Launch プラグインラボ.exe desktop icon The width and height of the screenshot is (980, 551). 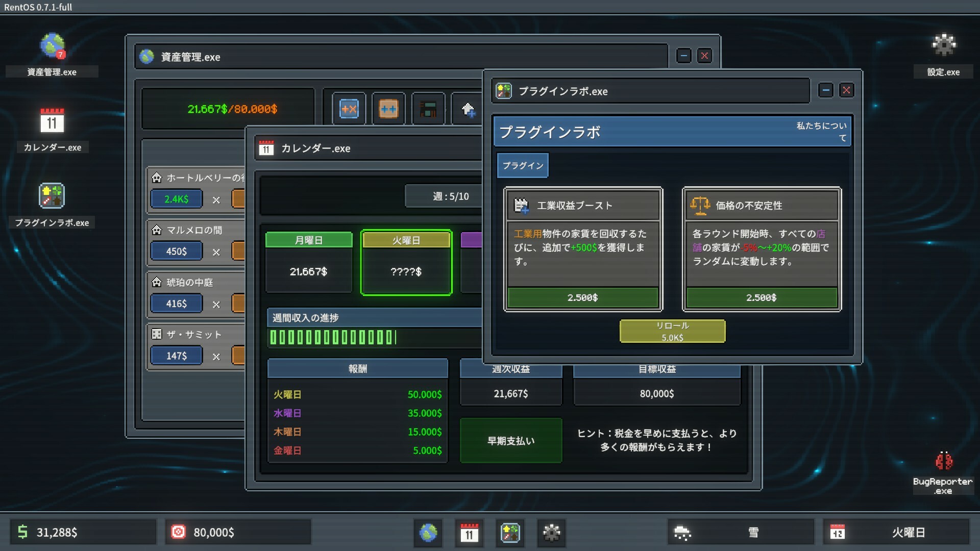point(52,196)
